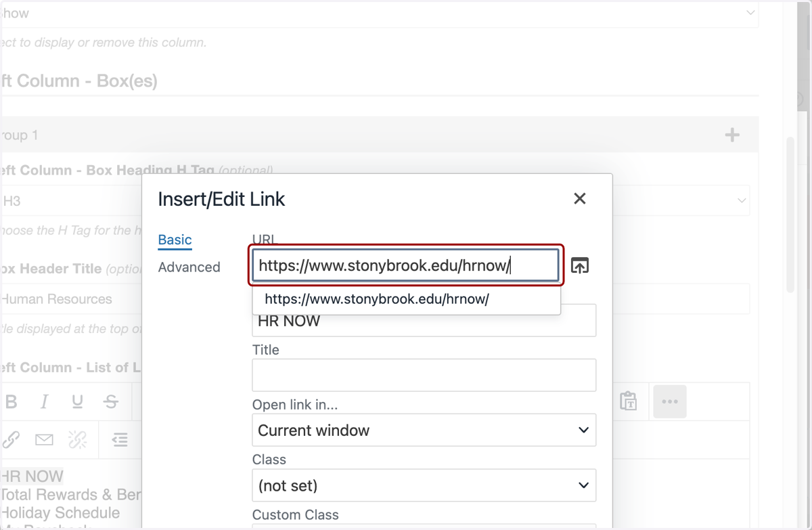Close the Insert/Edit Link dialog
The width and height of the screenshot is (812, 530).
point(579,198)
